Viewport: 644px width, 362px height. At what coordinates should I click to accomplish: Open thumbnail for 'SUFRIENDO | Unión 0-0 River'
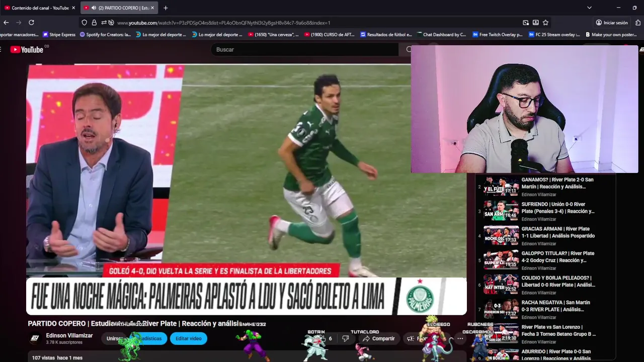(x=501, y=211)
